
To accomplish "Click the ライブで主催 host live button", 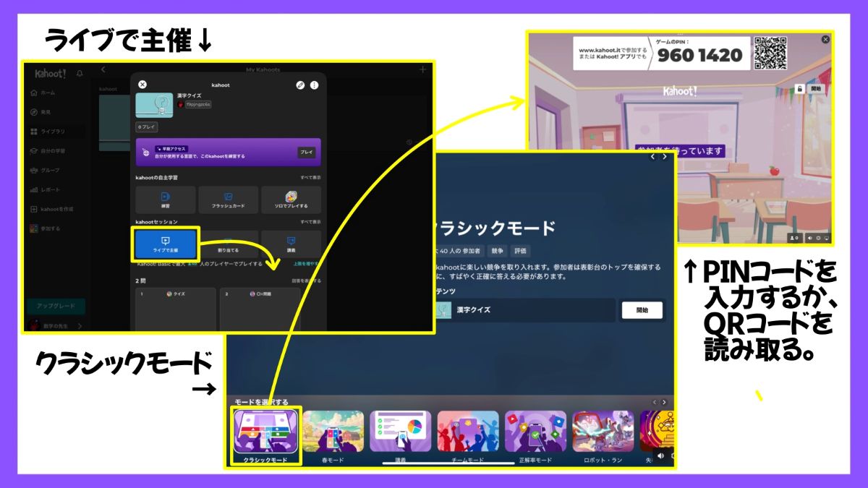I will click(165, 245).
